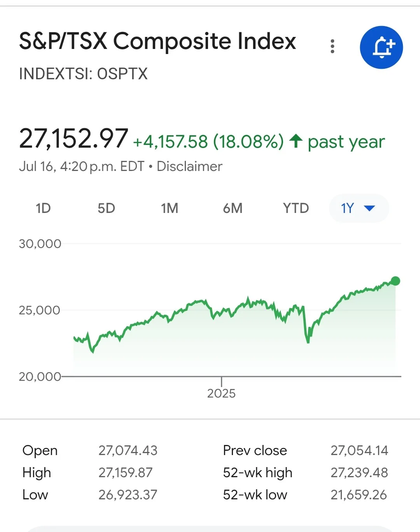Switch to YTD chart view
This screenshot has width=420, height=532.
(x=296, y=208)
